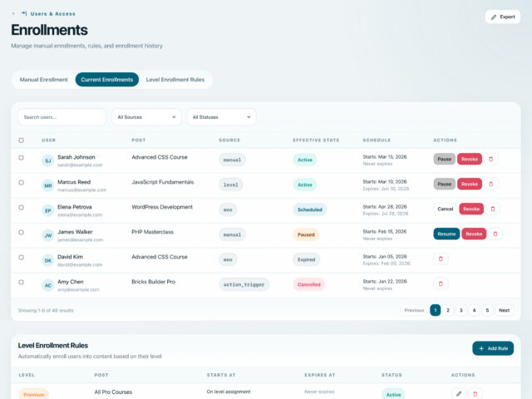Click the JW avatar for James Walker
Image resolution: width=532 pixels, height=399 pixels.
coord(48,235)
